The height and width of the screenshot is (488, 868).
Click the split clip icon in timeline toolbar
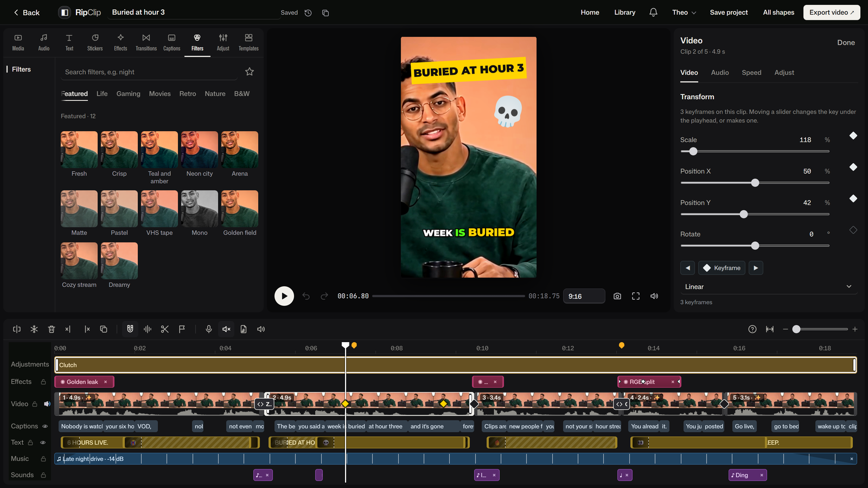[17, 329]
